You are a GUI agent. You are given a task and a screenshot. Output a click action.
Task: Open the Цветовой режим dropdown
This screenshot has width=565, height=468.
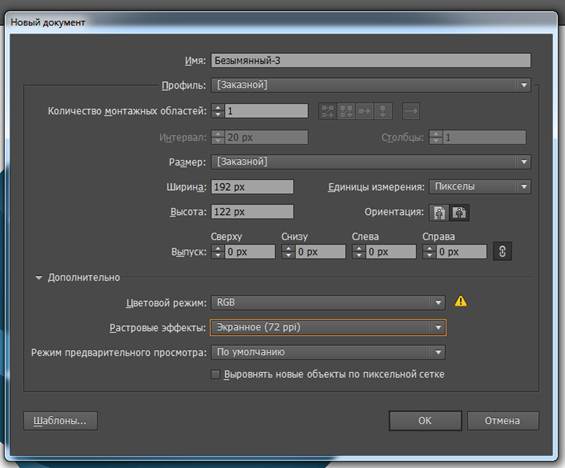(328, 302)
